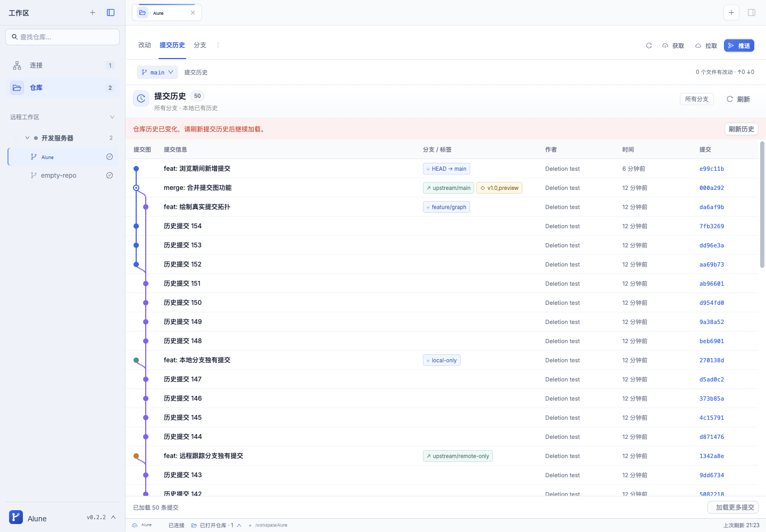Select commit feat: 浏览期间新增提交

coord(442,169)
